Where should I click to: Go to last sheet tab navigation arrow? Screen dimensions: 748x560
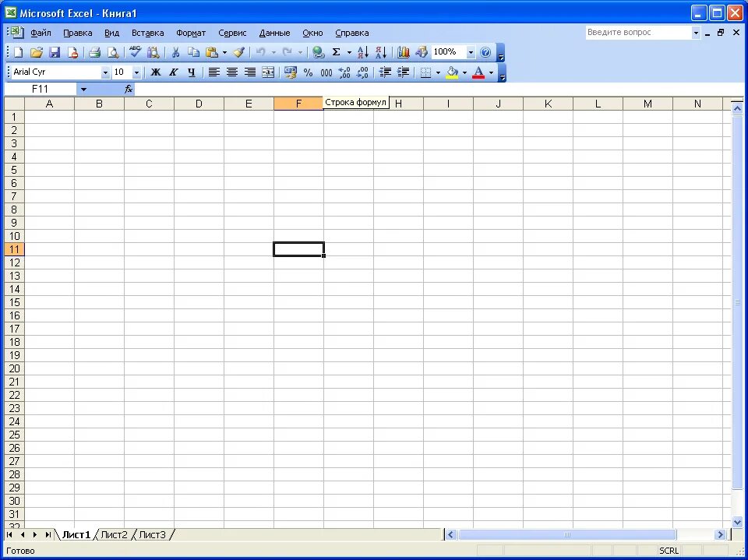48,535
